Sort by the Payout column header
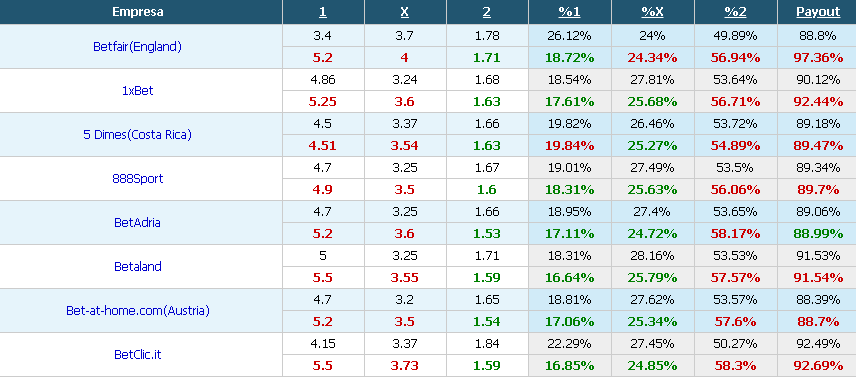 (x=818, y=12)
